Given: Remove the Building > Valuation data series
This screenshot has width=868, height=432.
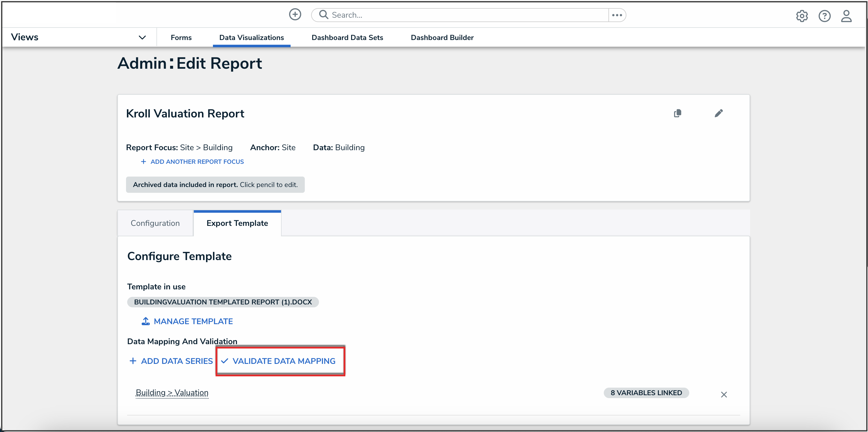Looking at the screenshot, I should [x=723, y=394].
